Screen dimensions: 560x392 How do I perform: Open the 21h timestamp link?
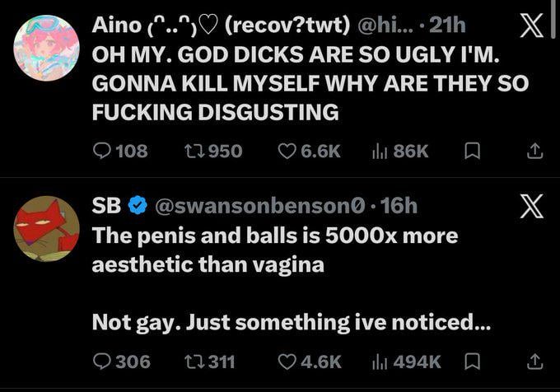pos(447,26)
